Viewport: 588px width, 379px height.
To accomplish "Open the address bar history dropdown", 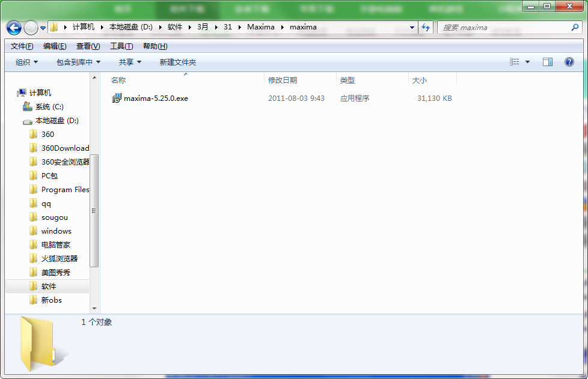I will pyautogui.click(x=412, y=28).
